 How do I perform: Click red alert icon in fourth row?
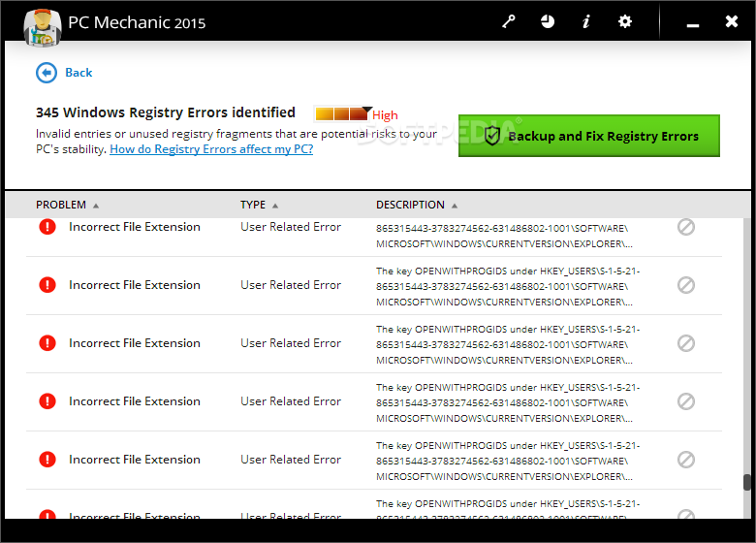pos(47,401)
